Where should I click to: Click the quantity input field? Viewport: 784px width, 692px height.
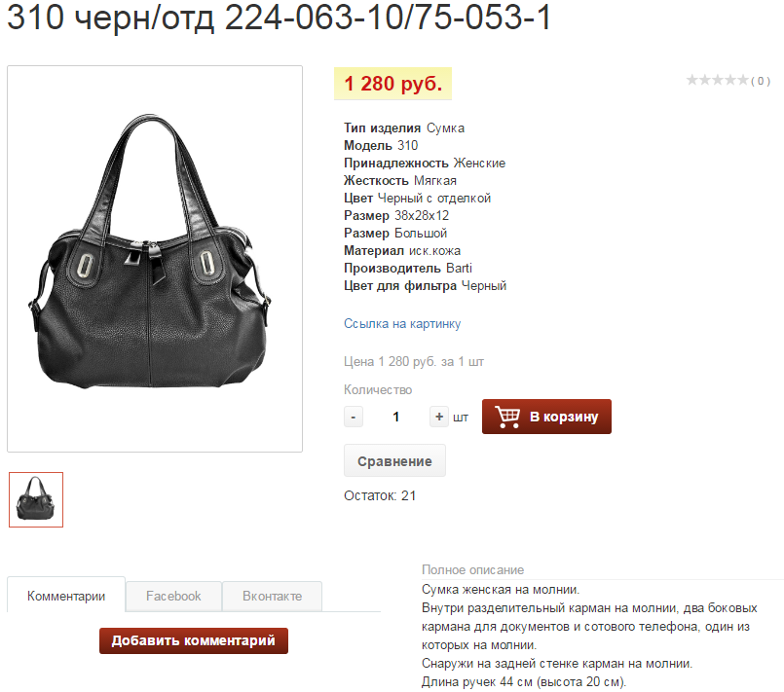point(396,417)
